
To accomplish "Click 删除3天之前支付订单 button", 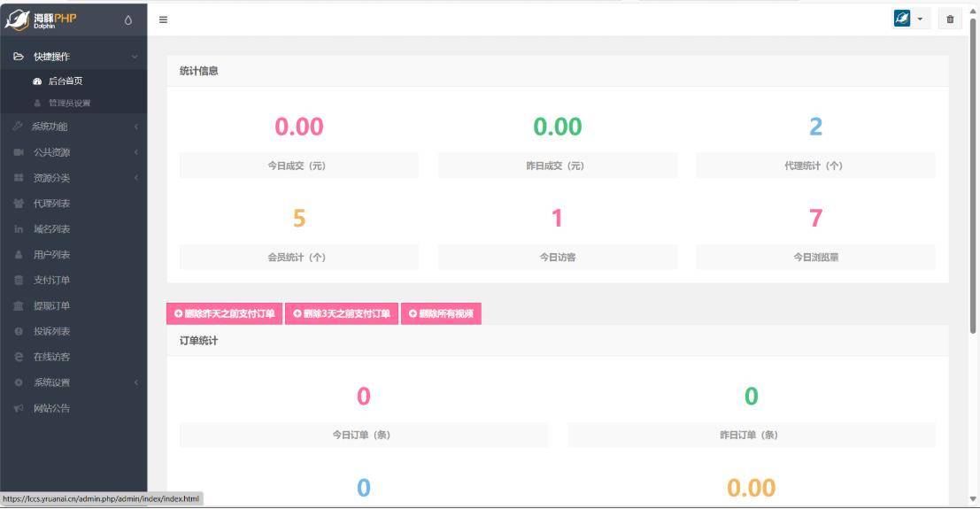I will (x=342, y=314).
